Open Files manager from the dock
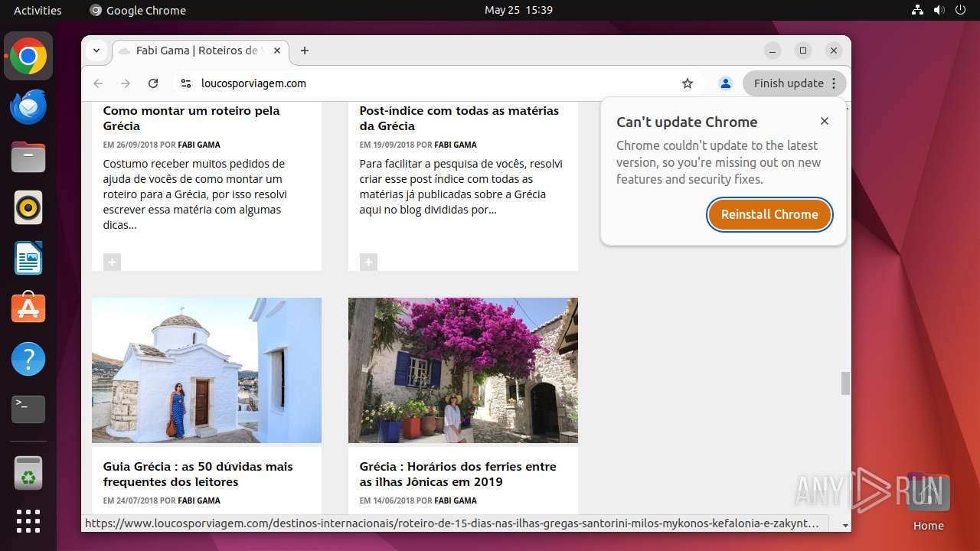 point(28,158)
